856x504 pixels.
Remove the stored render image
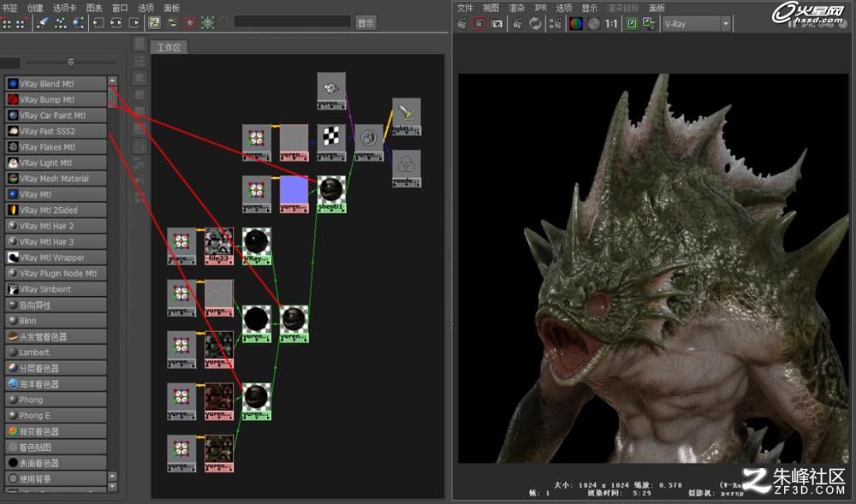pos(649,24)
